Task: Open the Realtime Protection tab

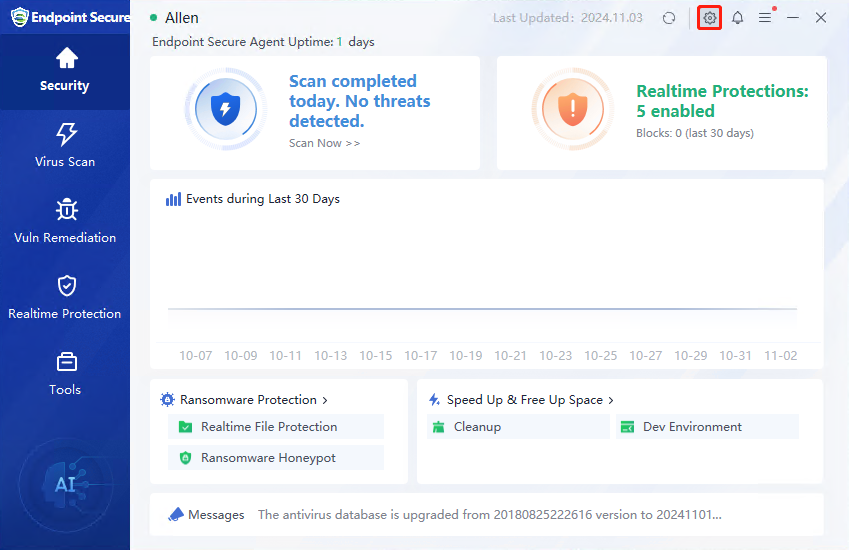Action: click(x=65, y=299)
